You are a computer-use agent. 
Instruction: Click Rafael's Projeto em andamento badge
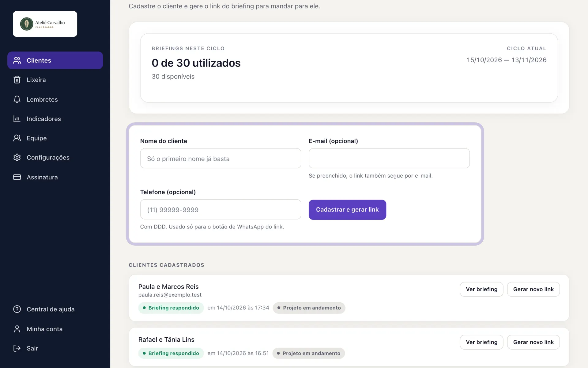click(309, 353)
